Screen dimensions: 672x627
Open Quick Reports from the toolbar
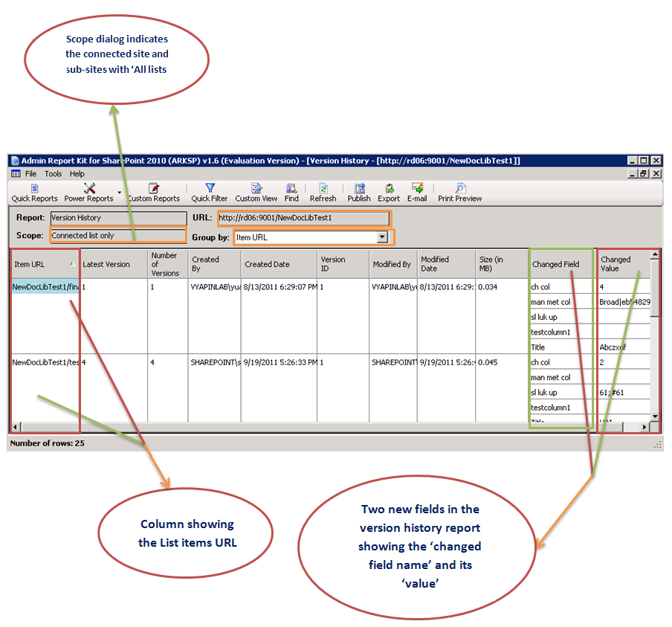click(x=34, y=193)
